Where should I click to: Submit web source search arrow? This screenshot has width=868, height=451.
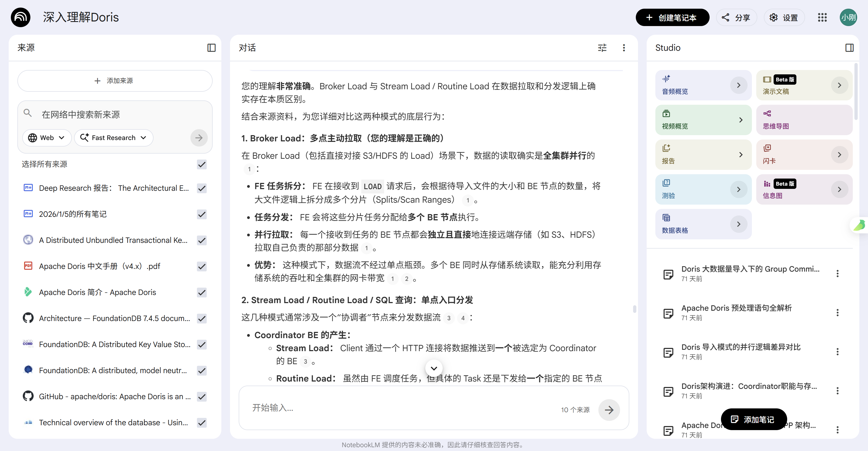point(199,138)
